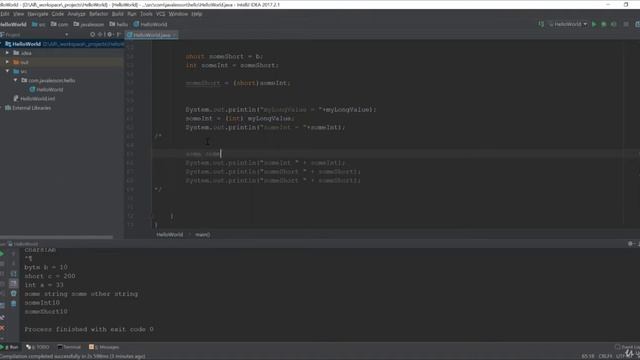Screen dimensions: 640x360
Task: Click the hello breadcrumb in the navigation bar
Action: 118,24
